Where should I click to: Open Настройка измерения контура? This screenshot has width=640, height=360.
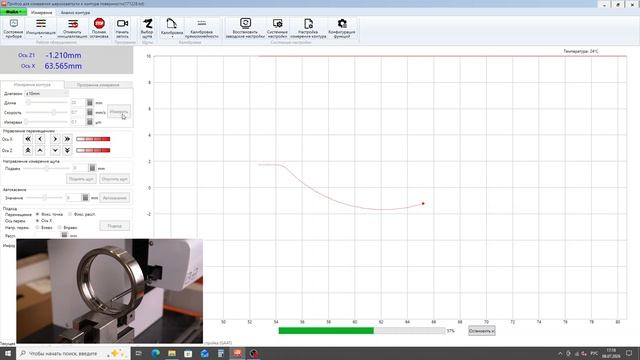(x=308, y=28)
